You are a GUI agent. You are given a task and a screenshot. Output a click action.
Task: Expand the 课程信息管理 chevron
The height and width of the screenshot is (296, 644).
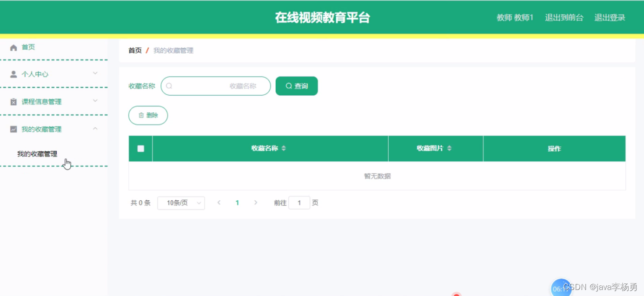(95, 101)
